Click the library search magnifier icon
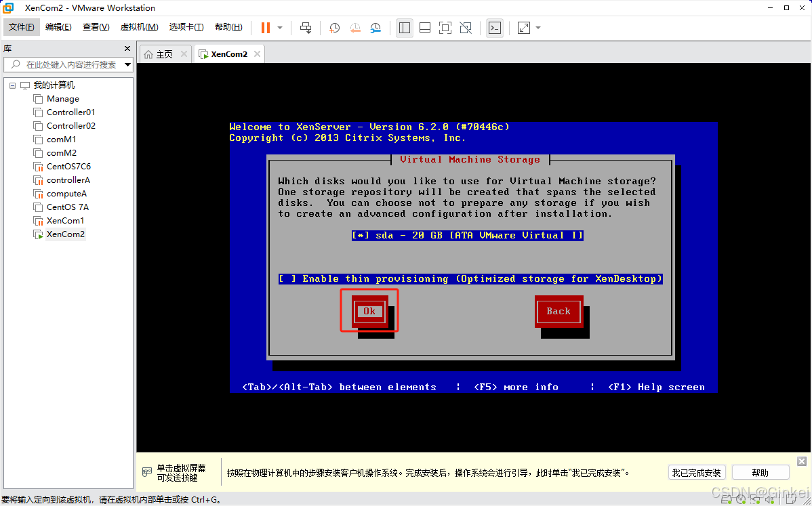 point(16,64)
